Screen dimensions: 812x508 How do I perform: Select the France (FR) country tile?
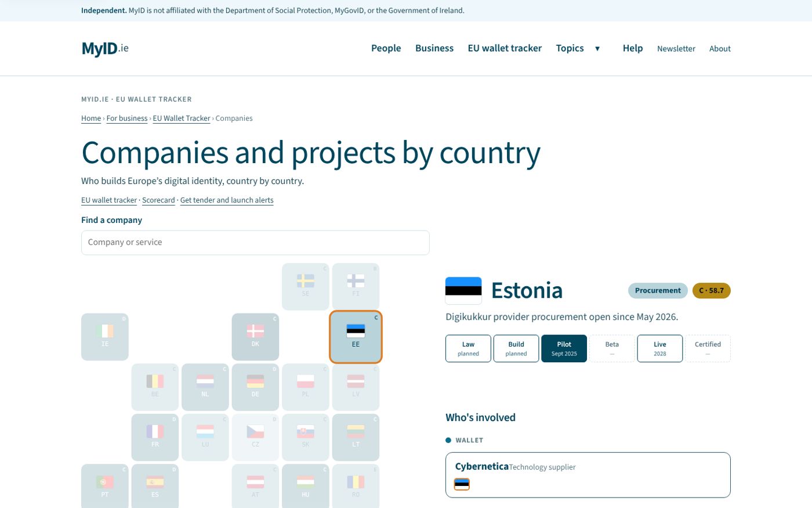(x=155, y=437)
